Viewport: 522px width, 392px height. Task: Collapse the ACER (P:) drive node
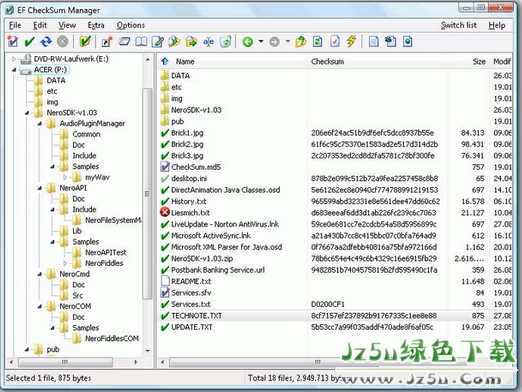tap(14, 70)
